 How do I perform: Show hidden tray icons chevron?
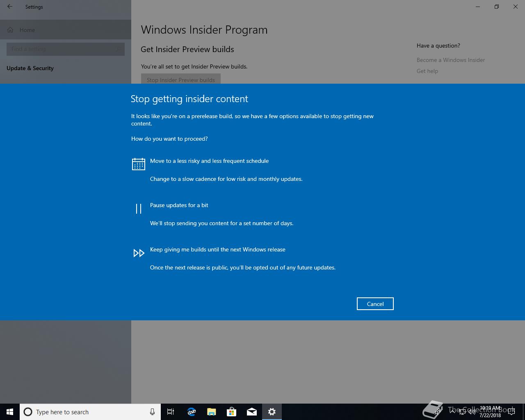click(x=452, y=412)
